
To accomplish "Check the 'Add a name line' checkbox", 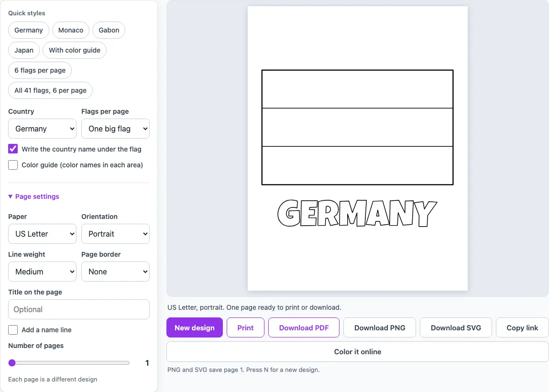I will pyautogui.click(x=13, y=330).
